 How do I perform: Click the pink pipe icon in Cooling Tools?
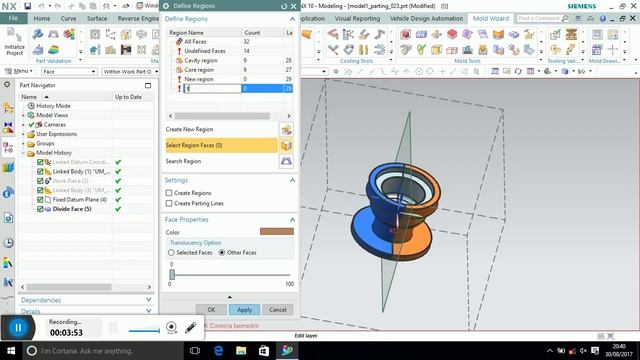coord(333,34)
